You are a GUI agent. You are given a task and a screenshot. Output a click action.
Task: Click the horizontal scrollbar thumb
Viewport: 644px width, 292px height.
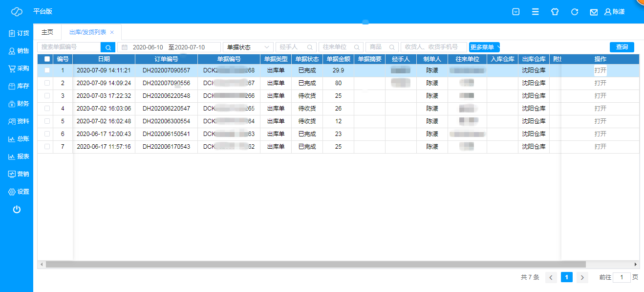pos(316,264)
